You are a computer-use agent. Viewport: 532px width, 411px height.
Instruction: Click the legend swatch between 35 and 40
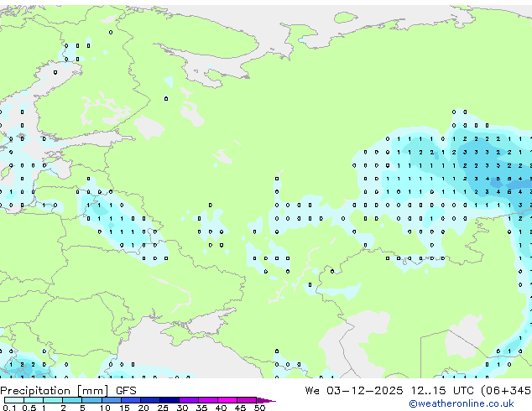coord(207,400)
